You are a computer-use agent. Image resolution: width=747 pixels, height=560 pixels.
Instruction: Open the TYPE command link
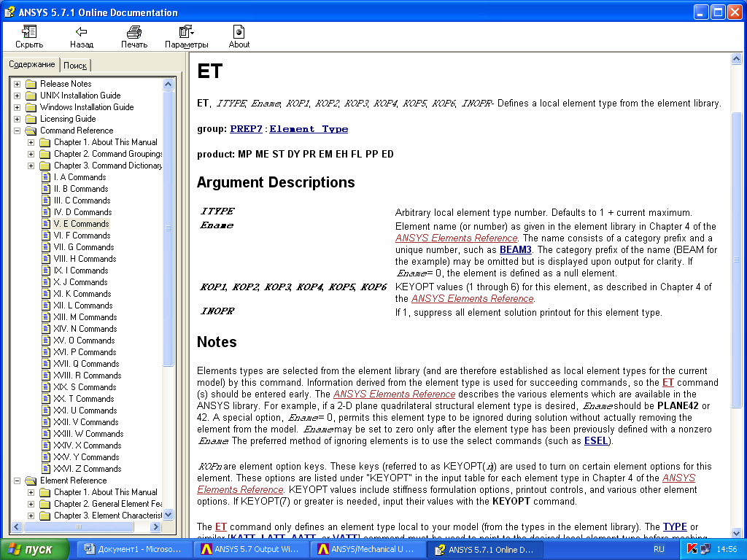point(675,526)
